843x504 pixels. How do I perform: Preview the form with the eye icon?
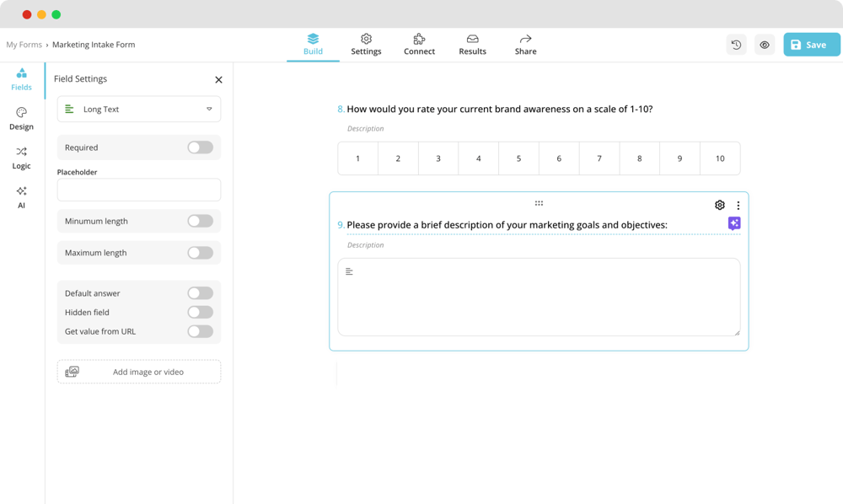765,44
